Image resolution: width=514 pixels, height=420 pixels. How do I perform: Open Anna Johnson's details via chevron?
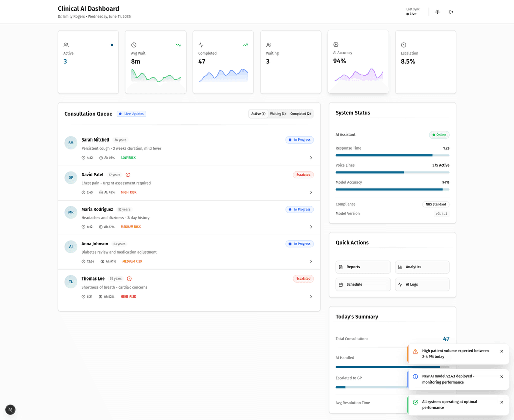(x=311, y=261)
